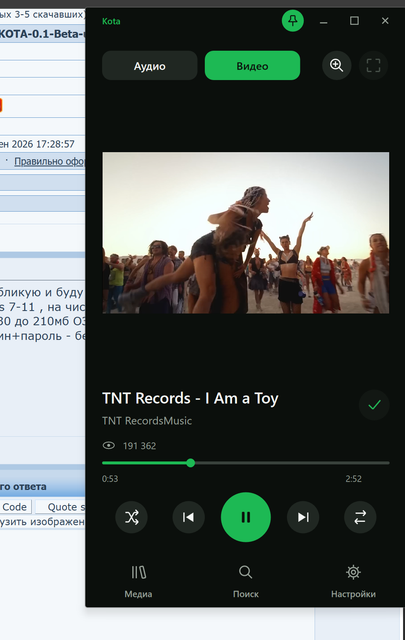This screenshot has width=405, height=640.
Task: Click the channel name TNT RecordsMusic
Action: [x=147, y=421]
